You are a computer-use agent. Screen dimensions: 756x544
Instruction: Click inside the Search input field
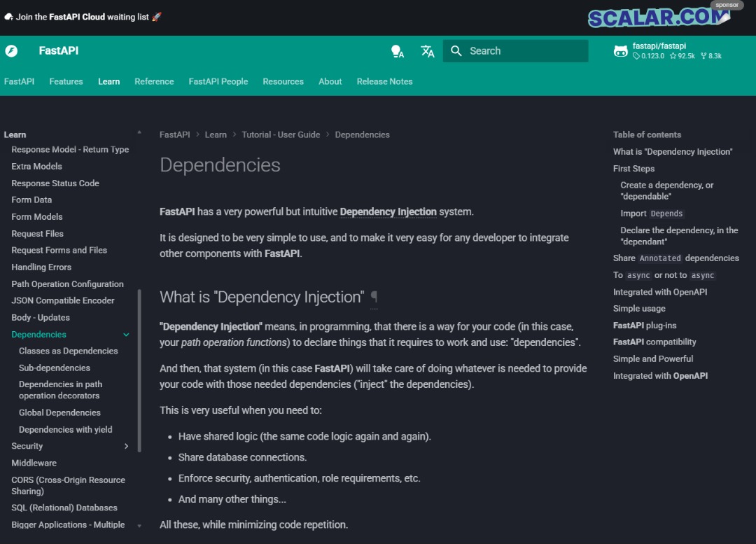pyautogui.click(x=518, y=51)
